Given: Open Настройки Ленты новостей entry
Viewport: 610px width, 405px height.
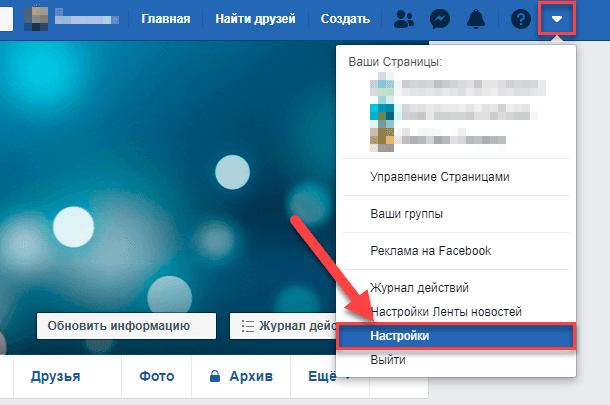Looking at the screenshot, I should [x=456, y=312].
